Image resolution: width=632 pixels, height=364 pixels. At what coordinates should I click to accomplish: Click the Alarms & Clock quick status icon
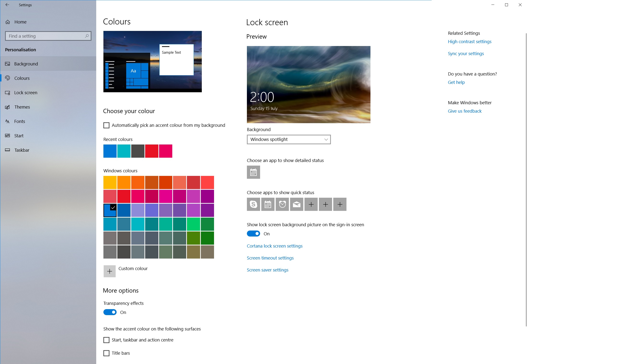[282, 204]
